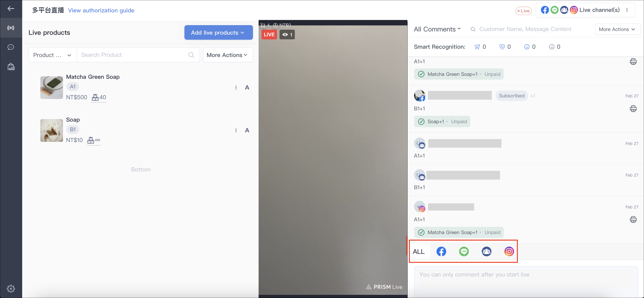Click last Matcha Green Soap+1 Unpaid tag

pyautogui.click(x=459, y=232)
